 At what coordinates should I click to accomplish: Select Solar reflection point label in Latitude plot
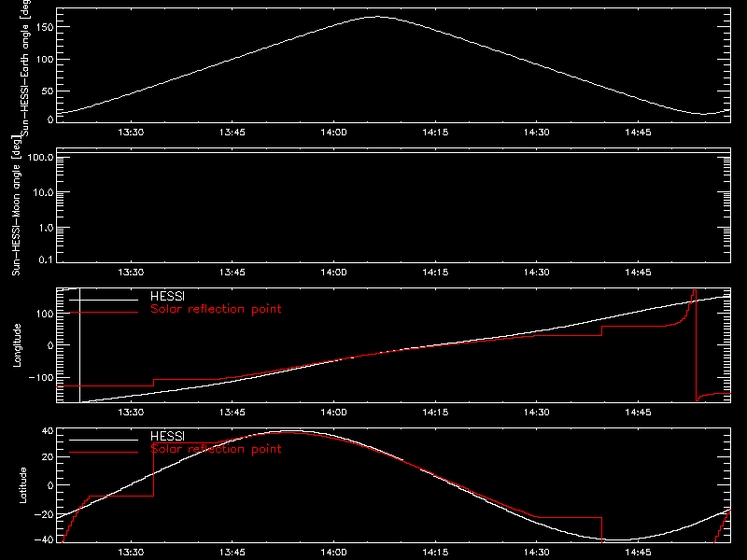pyautogui.click(x=216, y=449)
